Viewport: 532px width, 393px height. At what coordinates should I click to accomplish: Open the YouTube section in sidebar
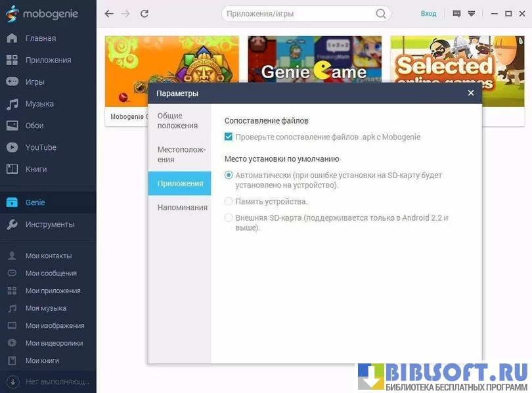41,147
